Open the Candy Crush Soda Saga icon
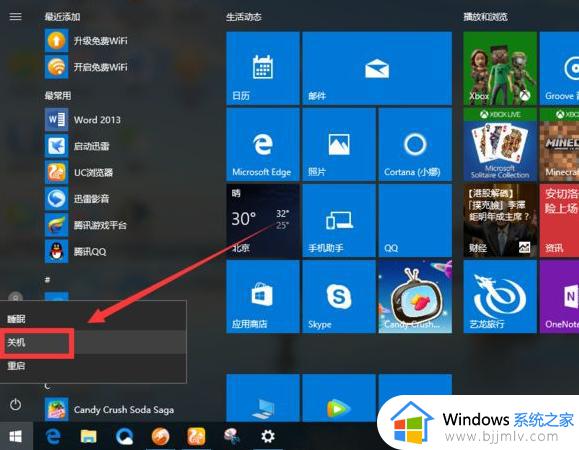Viewport: 579px width, 450px height. (x=56, y=409)
